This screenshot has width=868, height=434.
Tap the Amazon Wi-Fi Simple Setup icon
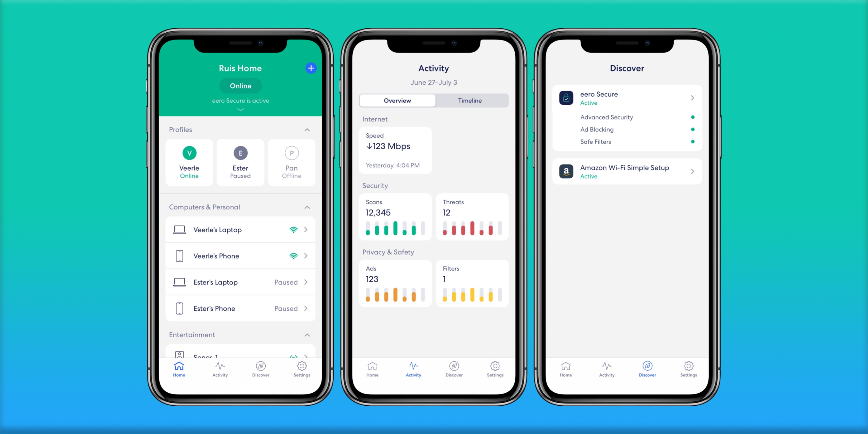click(x=565, y=171)
